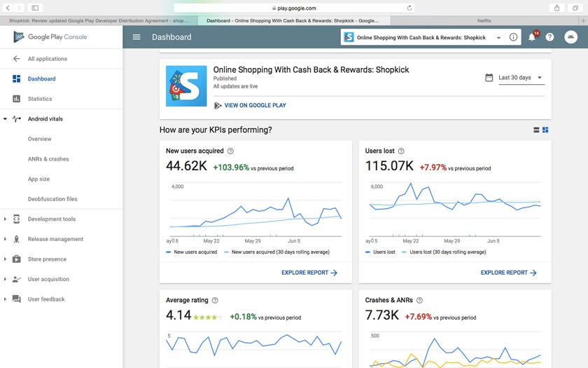588x368 pixels.
Task: Click the 44.62K new users value
Action: (186, 166)
